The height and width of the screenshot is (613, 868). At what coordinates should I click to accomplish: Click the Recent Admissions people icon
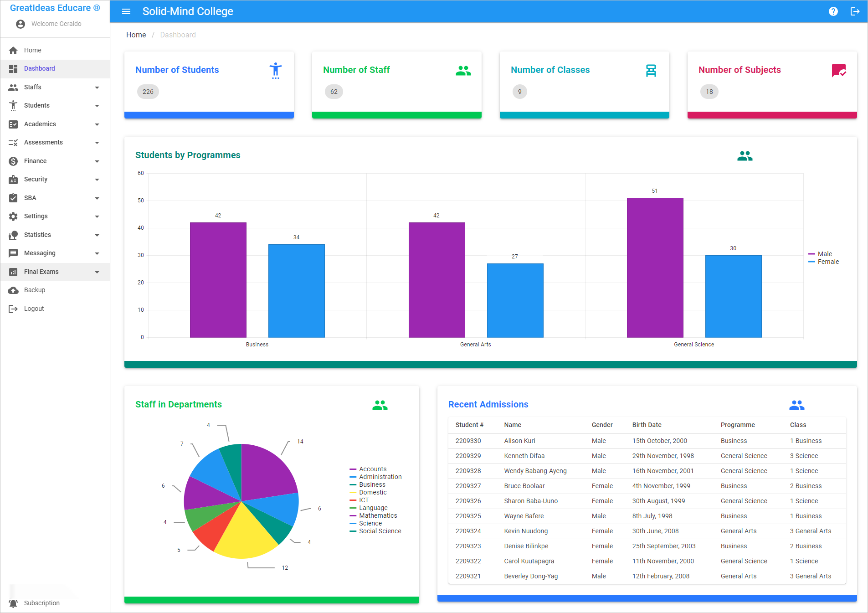tap(796, 405)
